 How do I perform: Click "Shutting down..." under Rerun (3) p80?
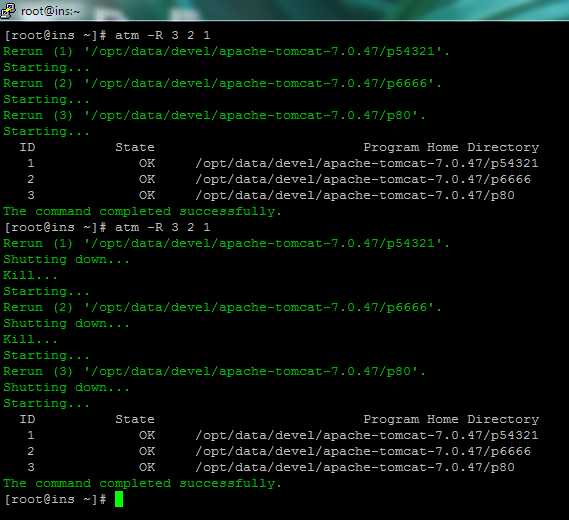66,388
